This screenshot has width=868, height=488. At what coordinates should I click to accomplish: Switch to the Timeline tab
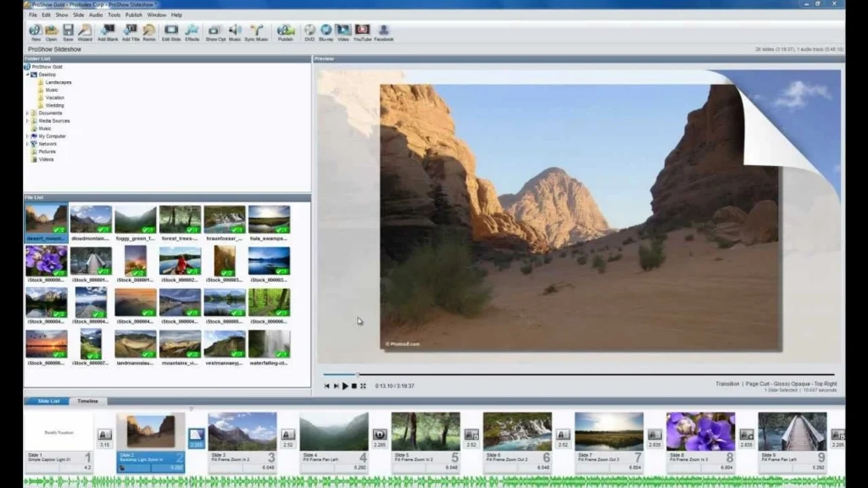pyautogui.click(x=87, y=401)
